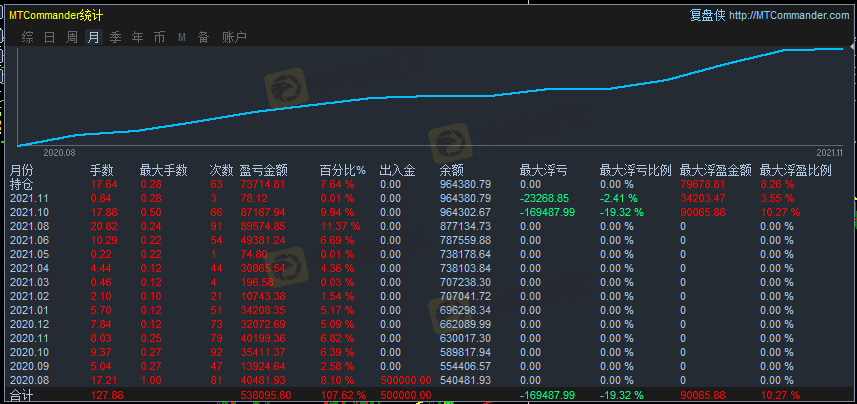This screenshot has width=857, height=404.
Task: Switch to the 备 tab
Action: (203, 37)
